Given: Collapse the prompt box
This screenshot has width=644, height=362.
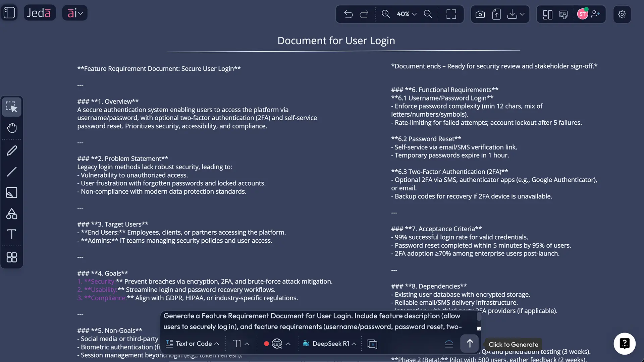Looking at the screenshot, I should coord(449,344).
